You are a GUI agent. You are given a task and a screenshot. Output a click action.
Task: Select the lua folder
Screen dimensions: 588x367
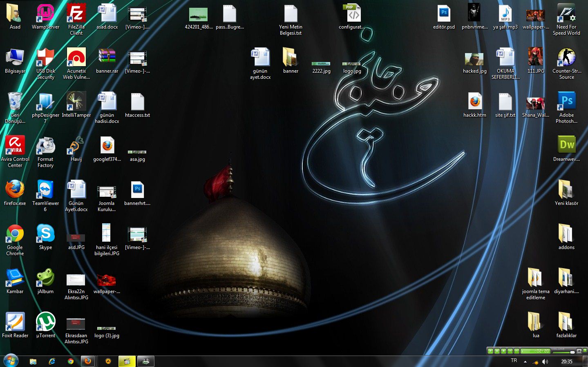536,325
